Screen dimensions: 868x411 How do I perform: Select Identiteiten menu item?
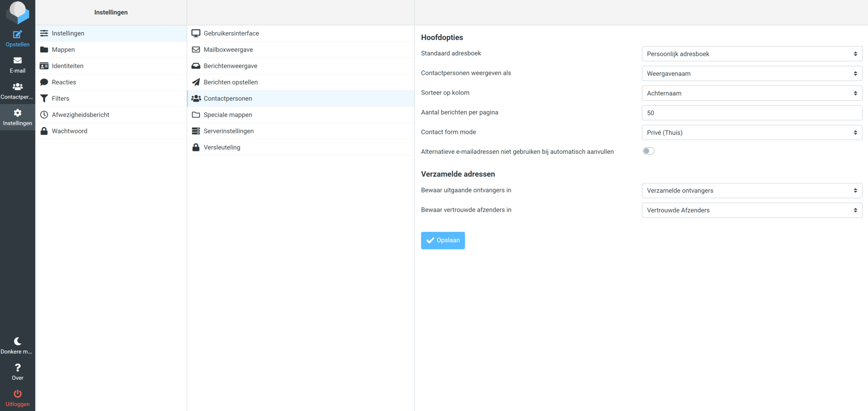click(111, 66)
